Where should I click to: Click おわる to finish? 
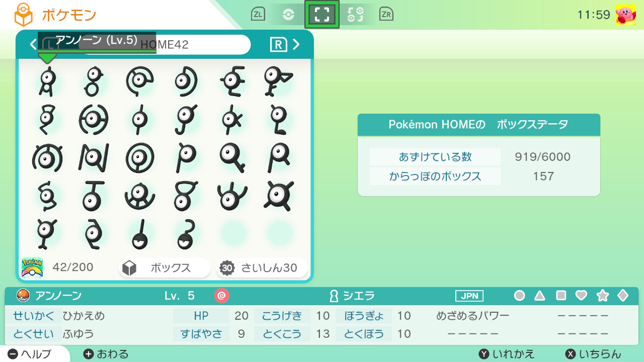point(106,354)
